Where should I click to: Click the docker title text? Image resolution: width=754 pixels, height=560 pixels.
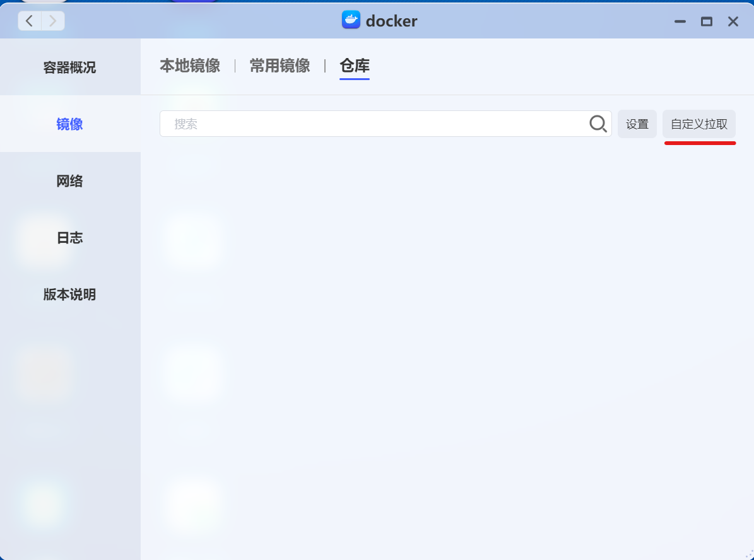[x=391, y=21]
